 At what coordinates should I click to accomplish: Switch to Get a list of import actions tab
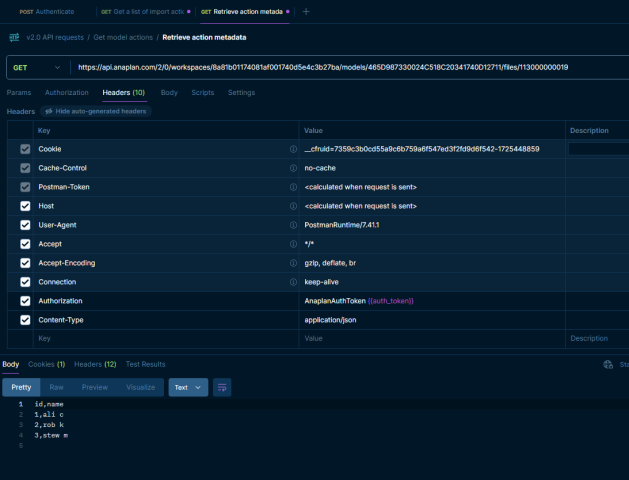pos(146,12)
